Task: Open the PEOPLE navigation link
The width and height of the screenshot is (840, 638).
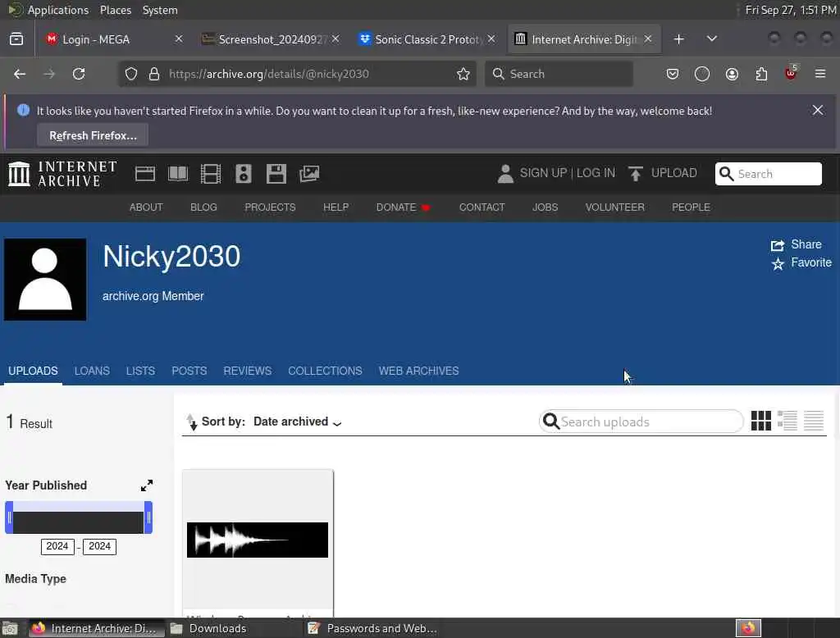Action: pyautogui.click(x=691, y=207)
